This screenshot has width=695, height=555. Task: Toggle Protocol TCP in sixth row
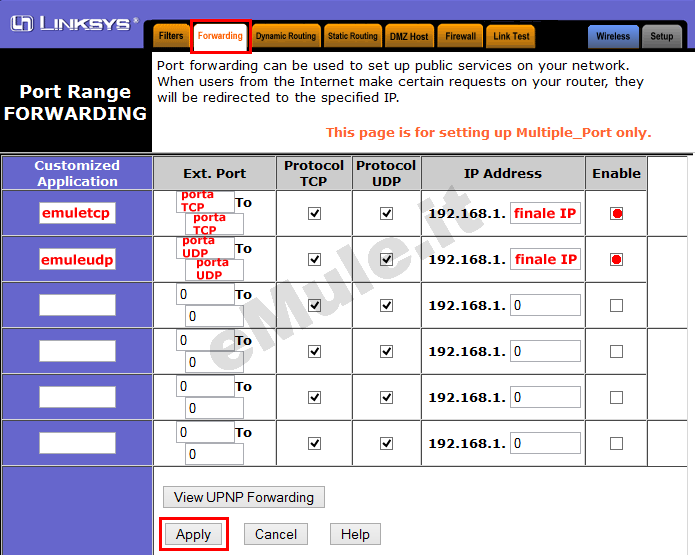coord(314,443)
